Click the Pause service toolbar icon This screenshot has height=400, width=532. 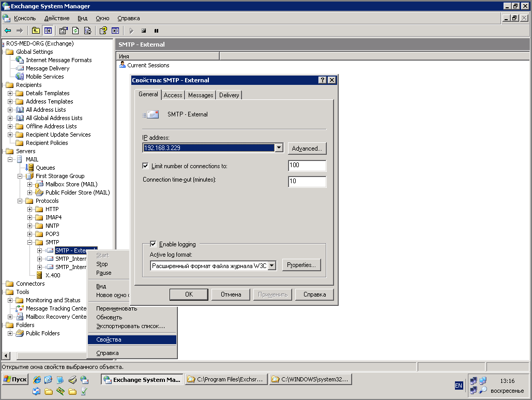[x=157, y=31]
